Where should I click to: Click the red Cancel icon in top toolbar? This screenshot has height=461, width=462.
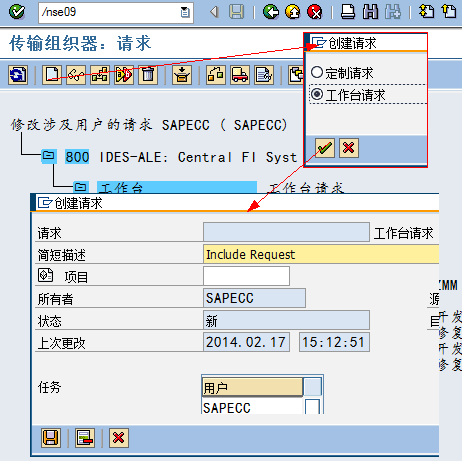(x=314, y=12)
